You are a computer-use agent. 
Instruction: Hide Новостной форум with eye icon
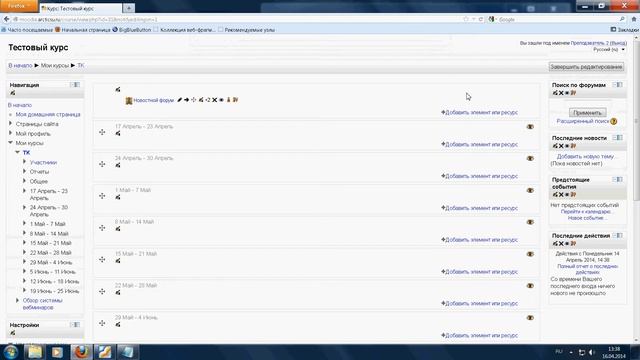tap(222, 100)
